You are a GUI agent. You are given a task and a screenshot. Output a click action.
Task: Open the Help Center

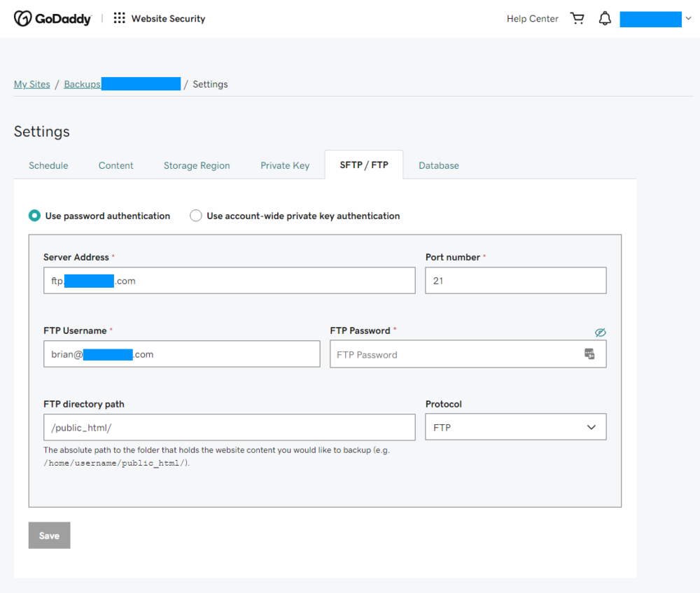pyautogui.click(x=532, y=18)
